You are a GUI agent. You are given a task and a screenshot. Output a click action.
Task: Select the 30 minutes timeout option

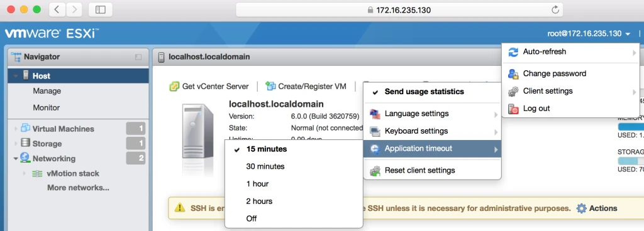[x=294, y=166]
